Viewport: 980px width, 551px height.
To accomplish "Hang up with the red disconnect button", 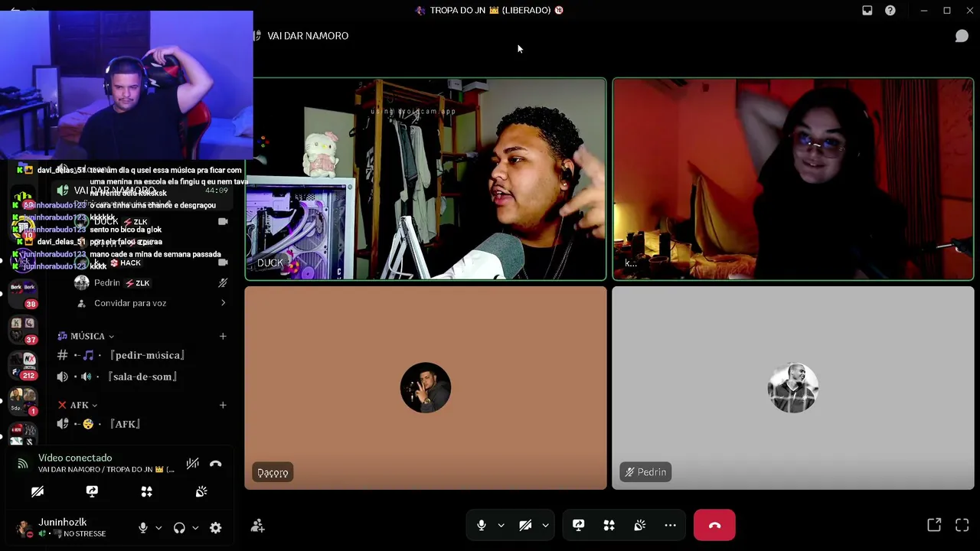I will pyautogui.click(x=714, y=525).
